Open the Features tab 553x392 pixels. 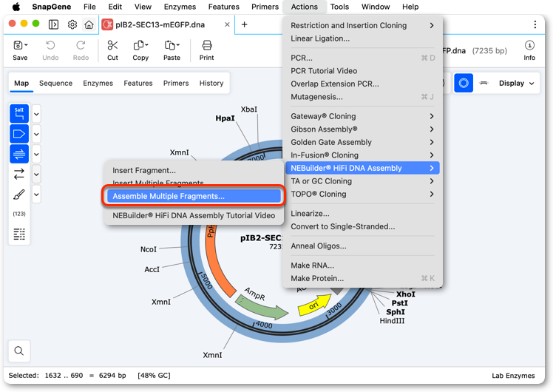(138, 84)
